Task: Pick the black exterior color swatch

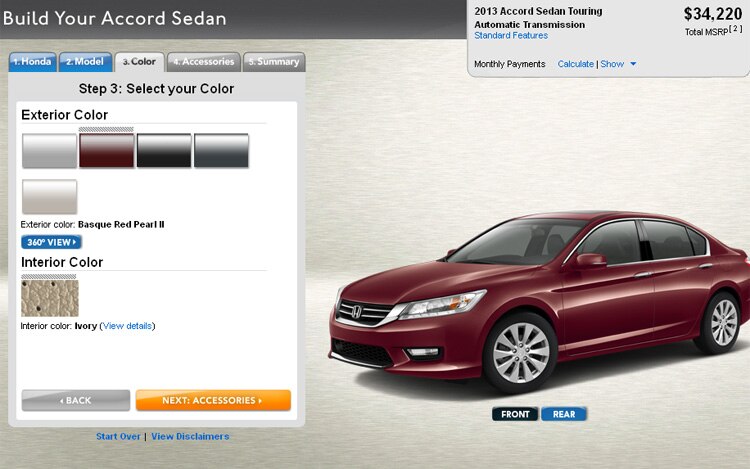Action: click(x=164, y=151)
